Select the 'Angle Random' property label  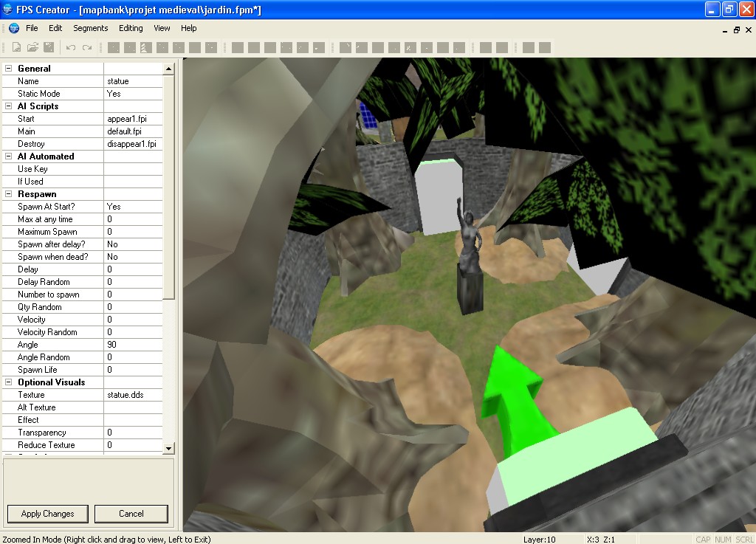click(x=44, y=357)
